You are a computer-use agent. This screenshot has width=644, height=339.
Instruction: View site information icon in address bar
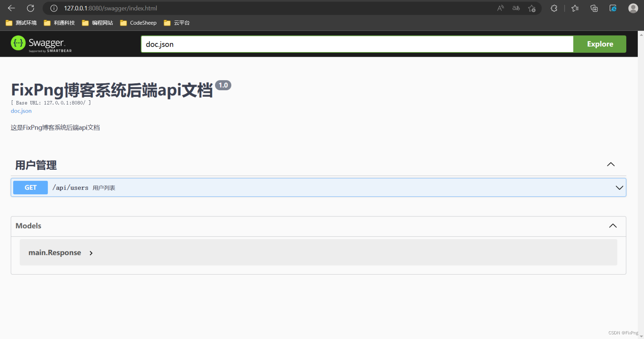[x=54, y=8]
